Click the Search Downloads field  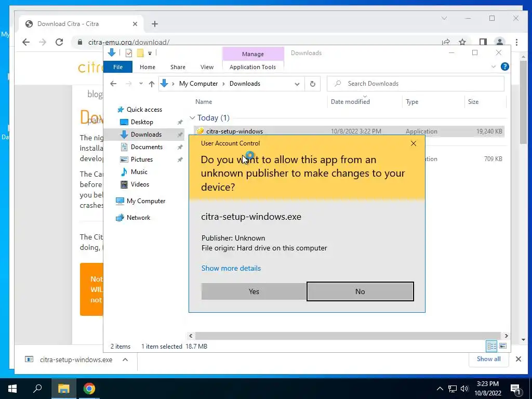(x=415, y=84)
